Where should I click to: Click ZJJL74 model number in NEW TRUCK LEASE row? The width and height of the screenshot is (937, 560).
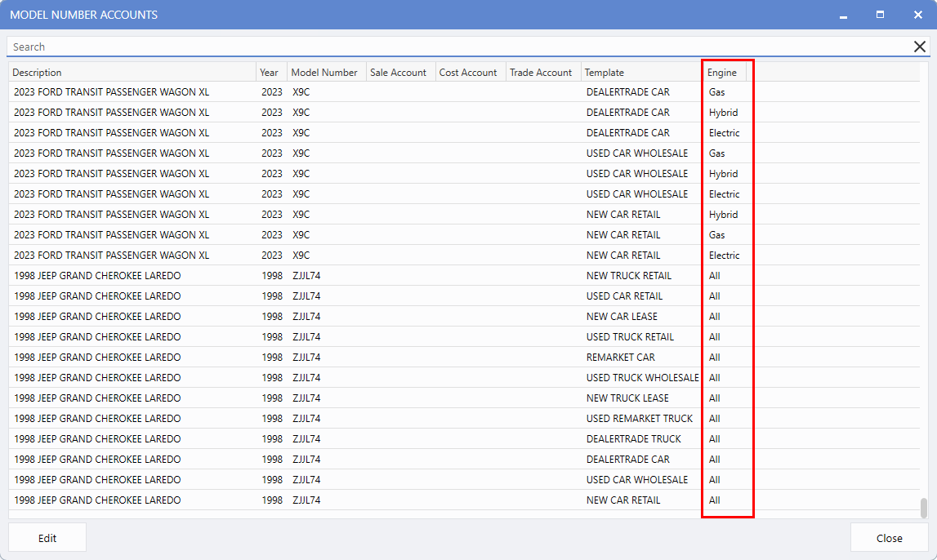pos(306,398)
